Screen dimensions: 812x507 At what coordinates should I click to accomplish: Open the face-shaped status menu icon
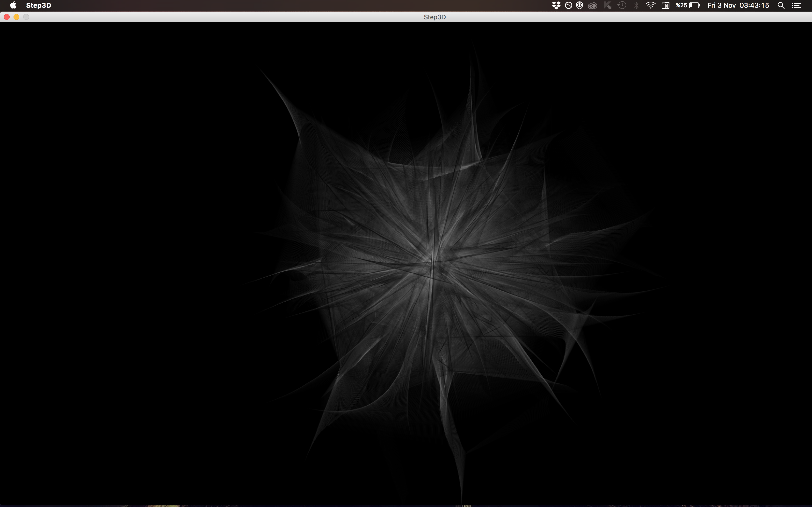coord(580,5)
